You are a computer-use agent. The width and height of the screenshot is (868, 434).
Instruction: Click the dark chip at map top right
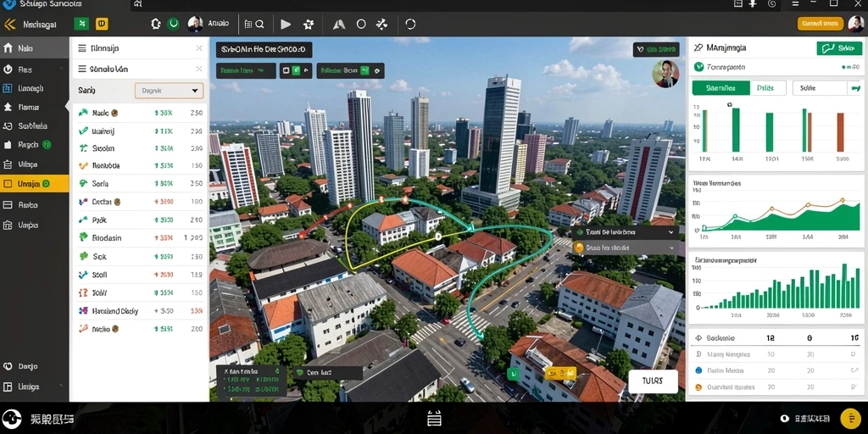pos(656,49)
